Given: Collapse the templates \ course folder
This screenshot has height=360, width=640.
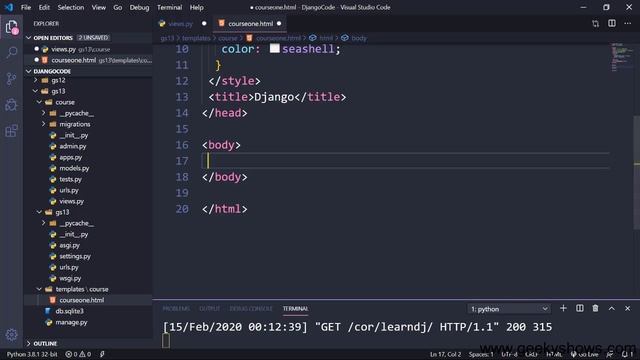Looking at the screenshot, I should (x=82, y=289).
